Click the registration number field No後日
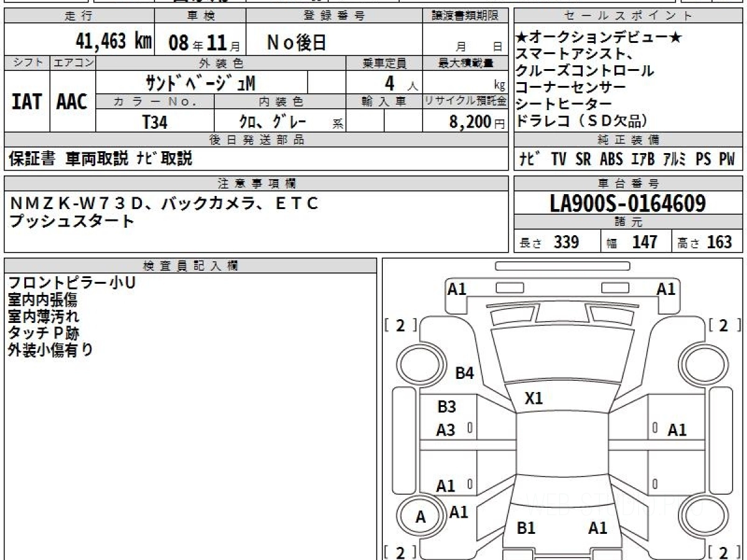The height and width of the screenshot is (560, 747). 296,42
